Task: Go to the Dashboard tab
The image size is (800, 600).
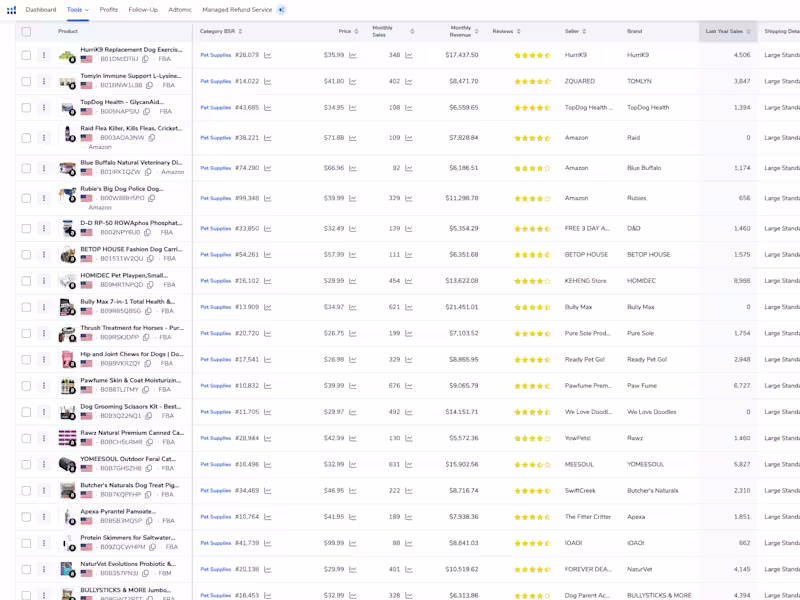Action: 41,10
